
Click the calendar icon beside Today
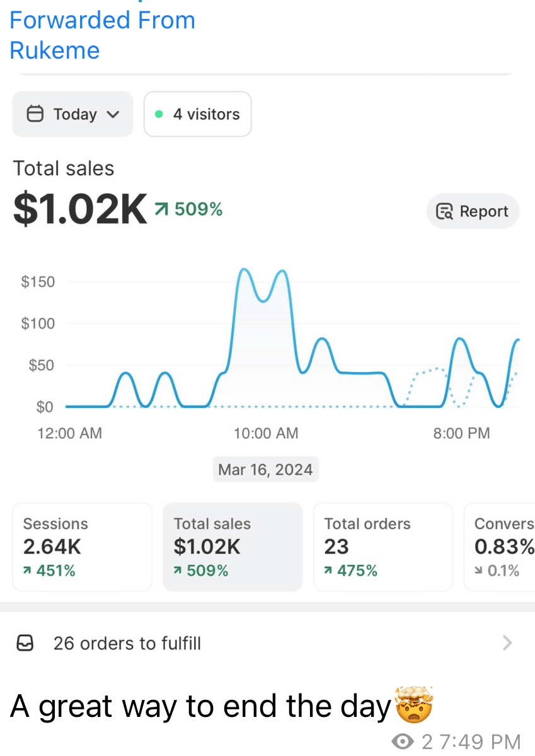(x=35, y=114)
